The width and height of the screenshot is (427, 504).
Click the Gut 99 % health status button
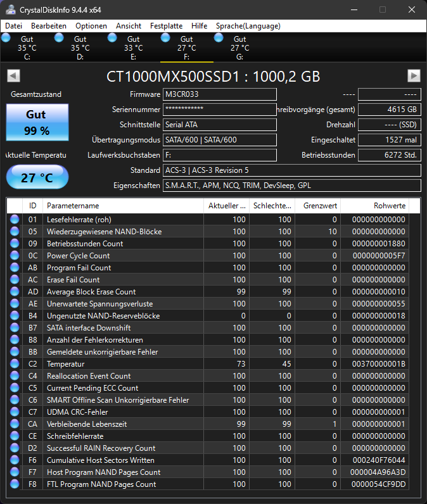pos(37,122)
